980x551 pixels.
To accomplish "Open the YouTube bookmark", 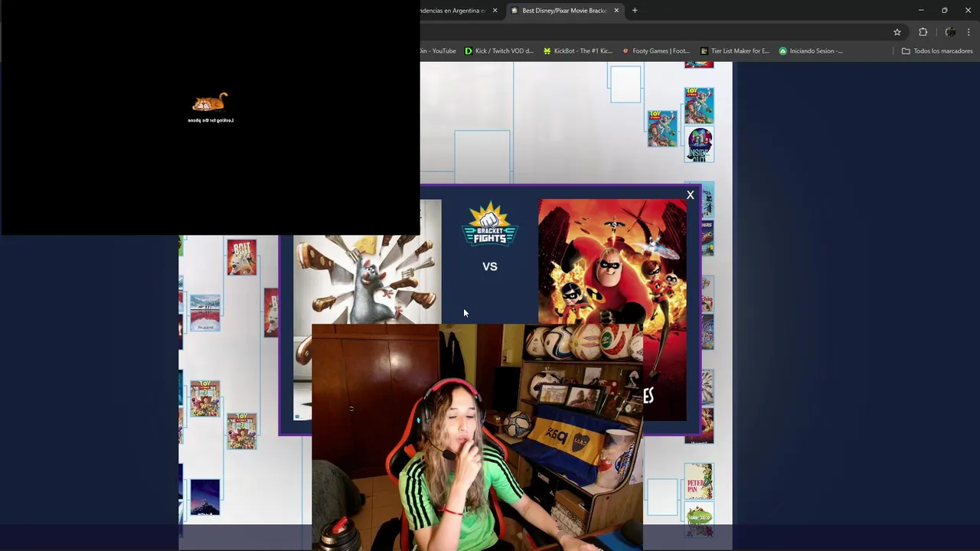I will (438, 51).
